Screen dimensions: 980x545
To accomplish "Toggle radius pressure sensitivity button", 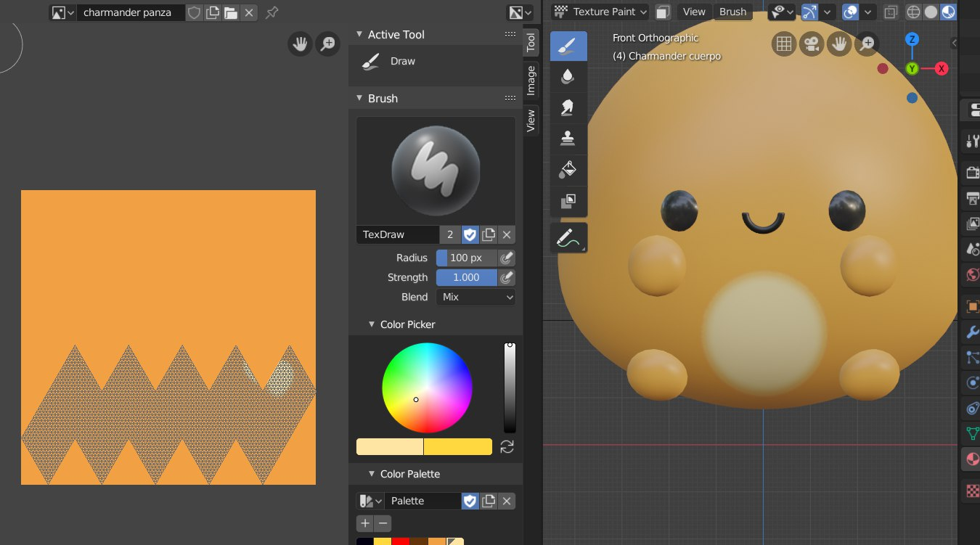I will pyautogui.click(x=507, y=258).
